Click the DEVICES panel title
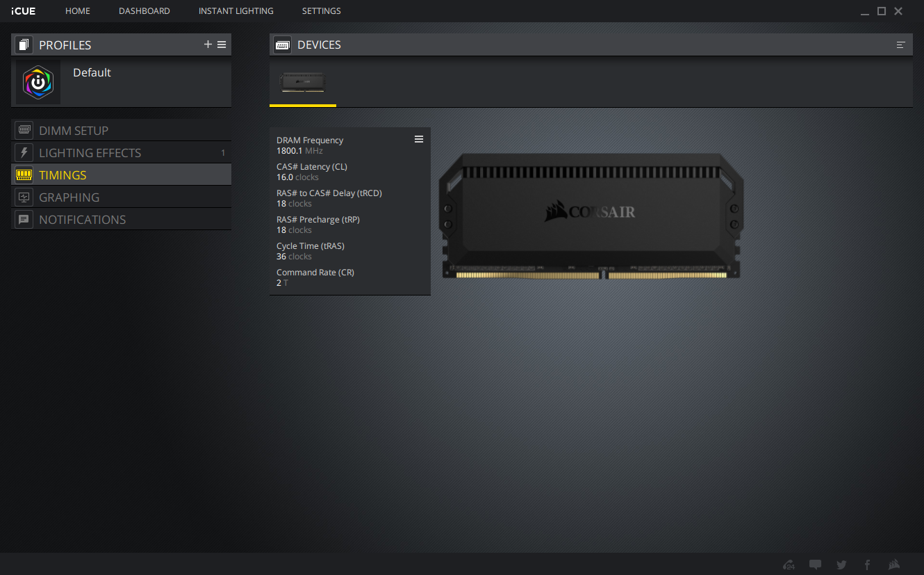The image size is (924, 575). coord(319,45)
